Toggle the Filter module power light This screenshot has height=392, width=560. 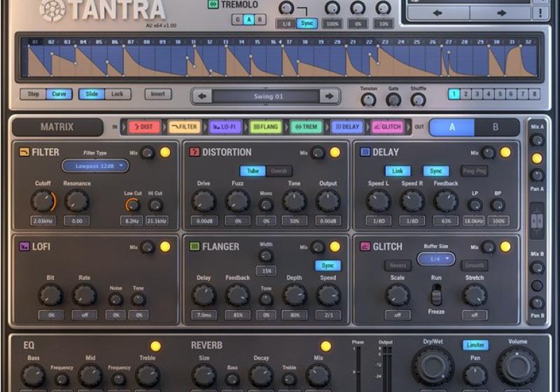[x=165, y=153]
